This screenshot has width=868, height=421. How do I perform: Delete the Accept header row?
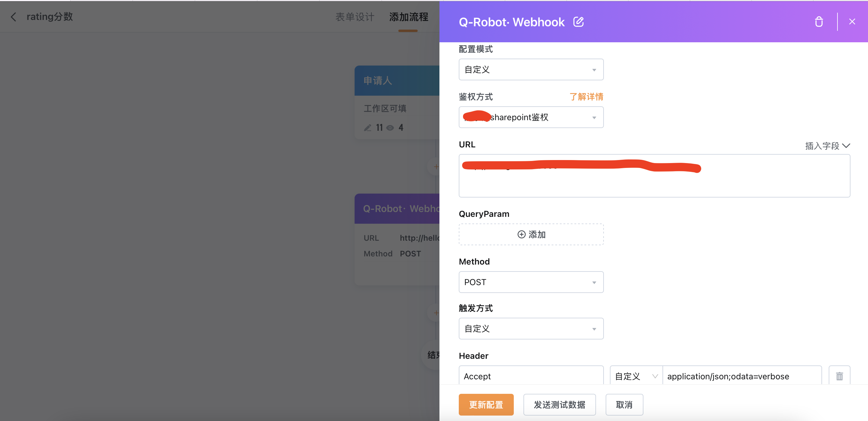839,376
